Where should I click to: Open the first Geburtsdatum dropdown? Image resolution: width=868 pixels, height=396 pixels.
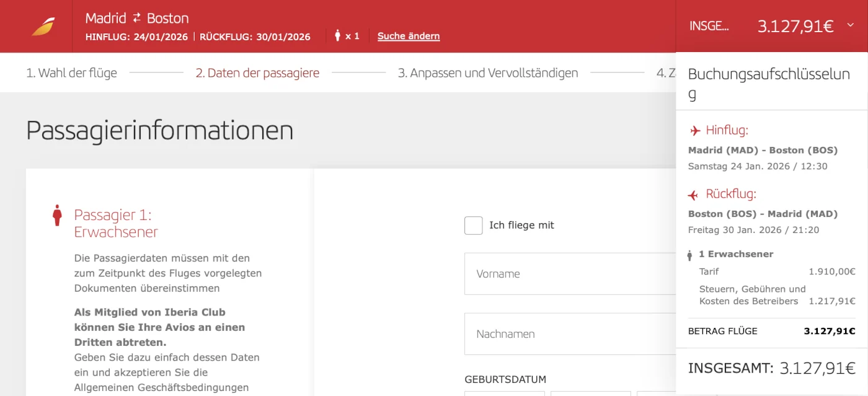[504, 393]
